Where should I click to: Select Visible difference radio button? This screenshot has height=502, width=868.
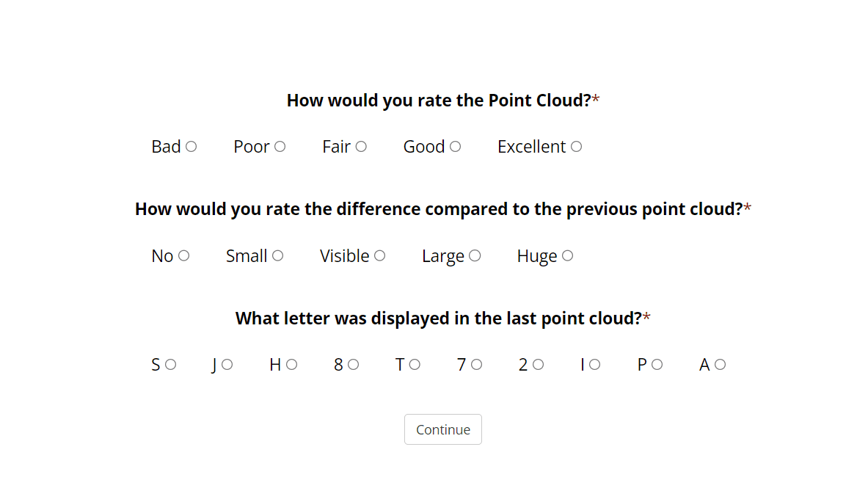point(379,255)
